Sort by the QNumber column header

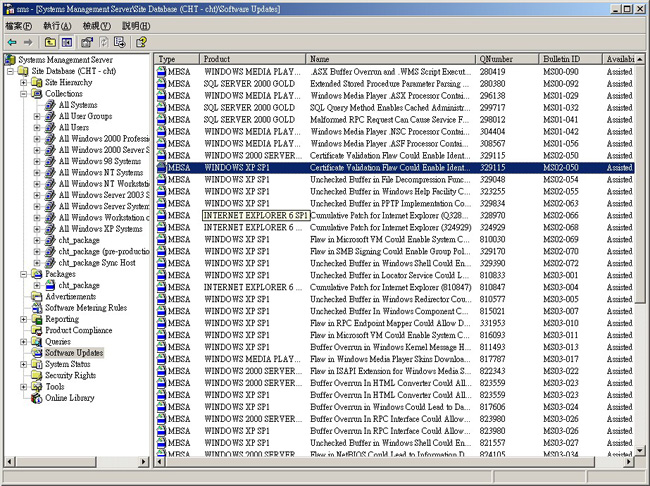pos(507,59)
